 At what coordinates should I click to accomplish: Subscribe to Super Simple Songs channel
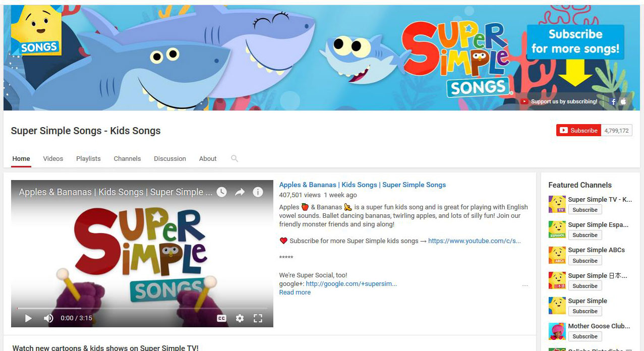(x=578, y=130)
